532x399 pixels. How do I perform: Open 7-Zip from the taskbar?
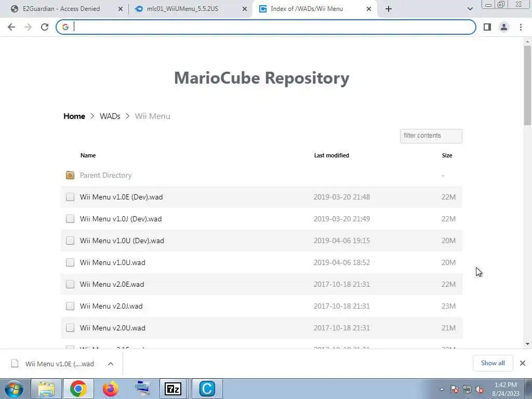(x=173, y=389)
